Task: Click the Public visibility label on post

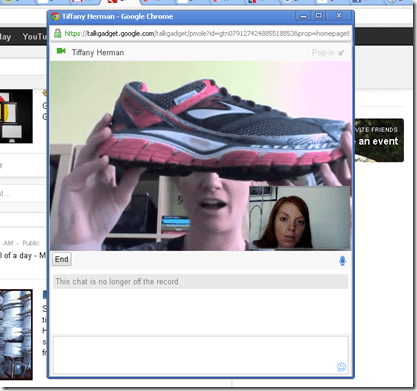Action: click(31, 243)
